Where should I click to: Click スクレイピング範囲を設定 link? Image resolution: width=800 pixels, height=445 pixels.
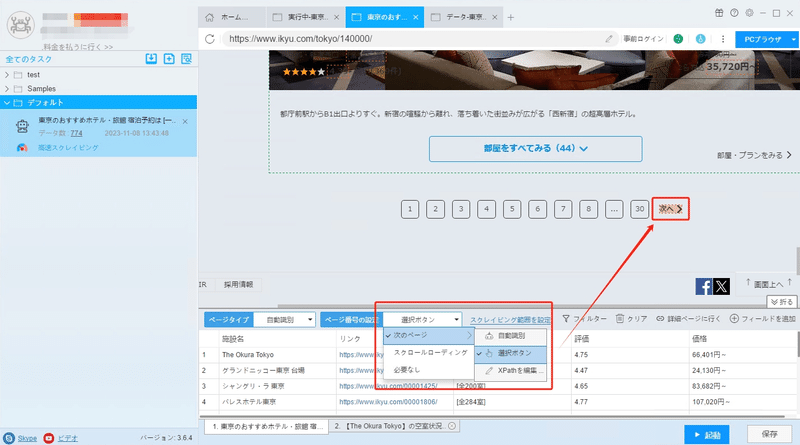[510, 320]
